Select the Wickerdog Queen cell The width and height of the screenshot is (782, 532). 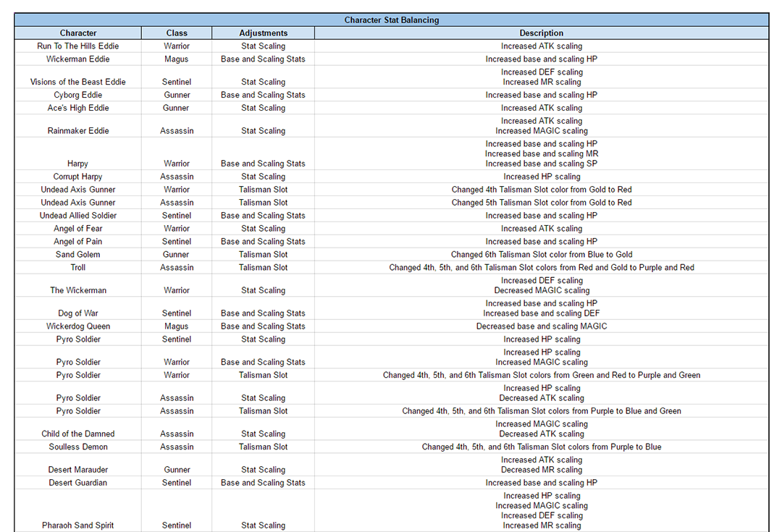tap(78, 326)
